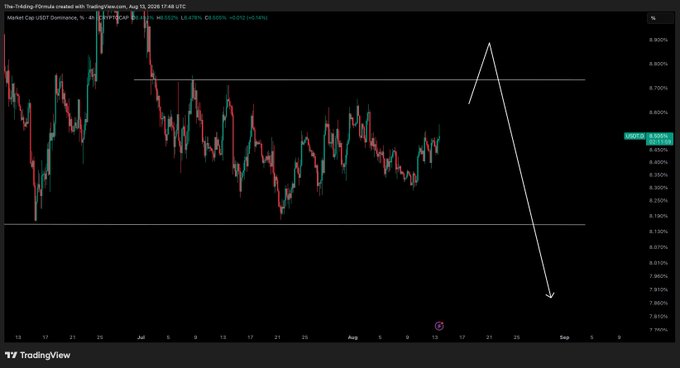This screenshot has height=368, width=680.
Task: Open the purple lightning event icon on the time axis
Action: point(439,326)
